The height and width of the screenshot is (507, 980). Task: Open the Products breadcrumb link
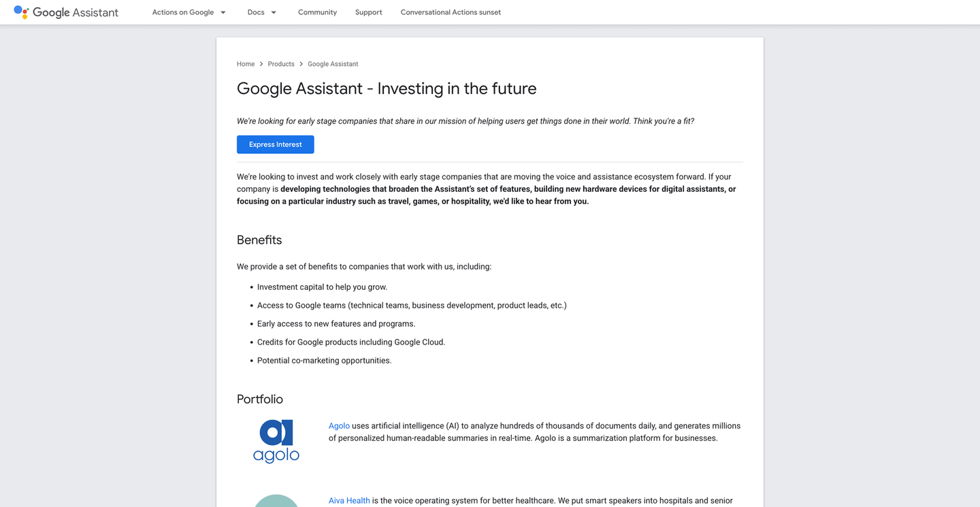point(281,63)
